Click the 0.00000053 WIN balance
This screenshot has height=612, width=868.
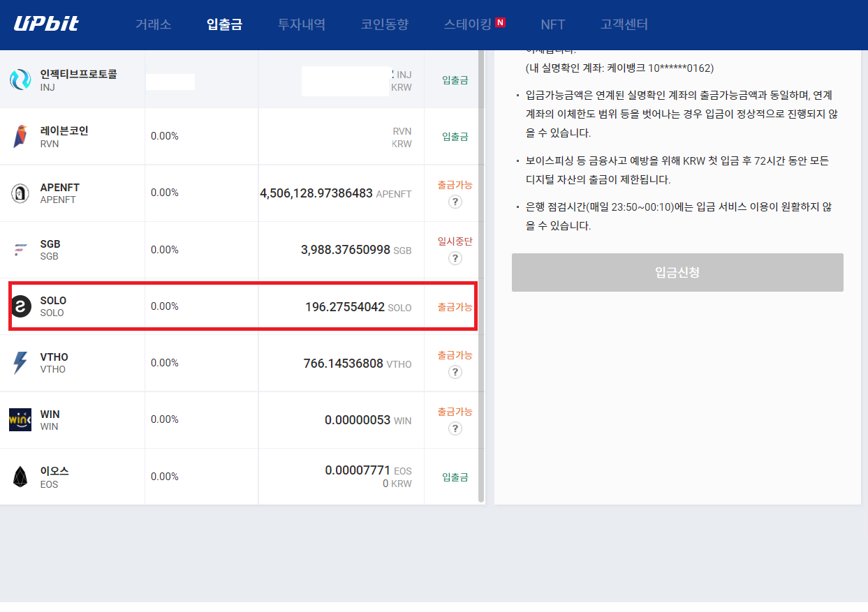click(x=368, y=420)
